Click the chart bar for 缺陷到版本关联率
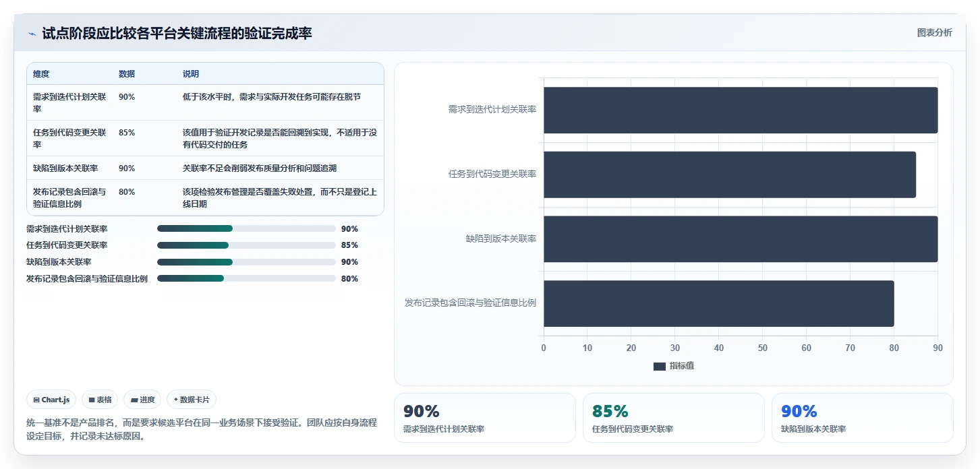980x469 pixels. 741,239
